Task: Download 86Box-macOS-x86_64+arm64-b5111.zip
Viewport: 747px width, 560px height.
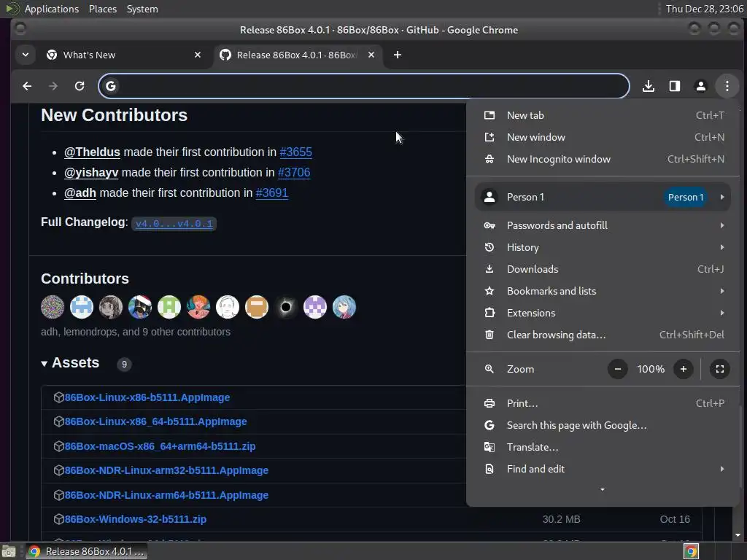Action: (160, 447)
